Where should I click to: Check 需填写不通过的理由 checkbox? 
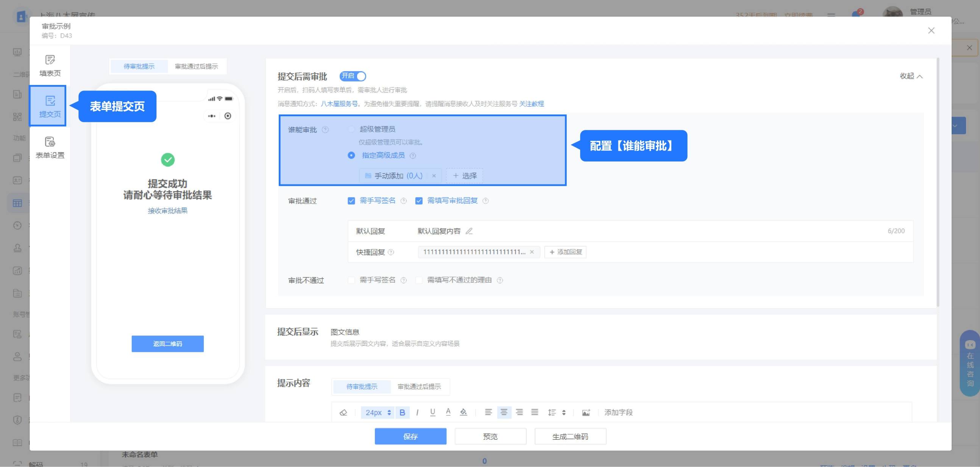tap(419, 281)
